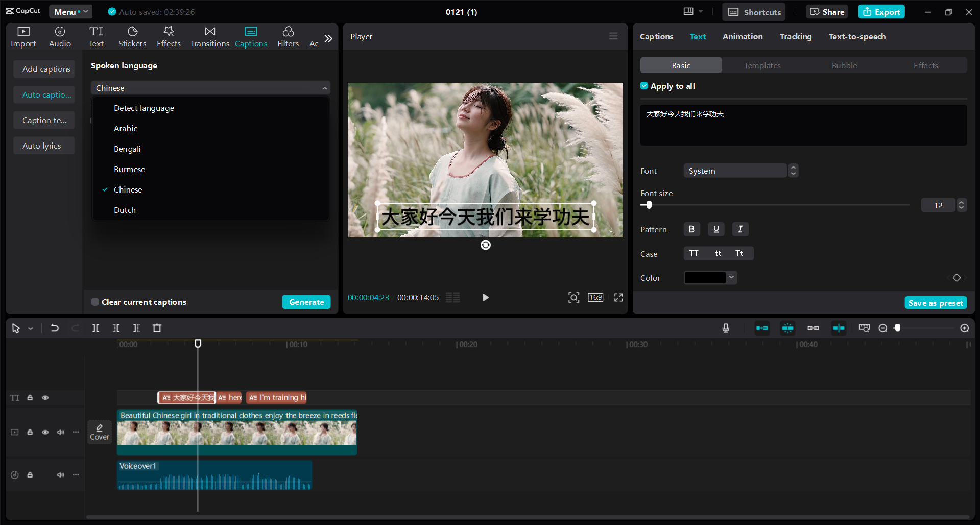Open the Stickers panel
This screenshot has height=525, width=980.
coord(132,36)
